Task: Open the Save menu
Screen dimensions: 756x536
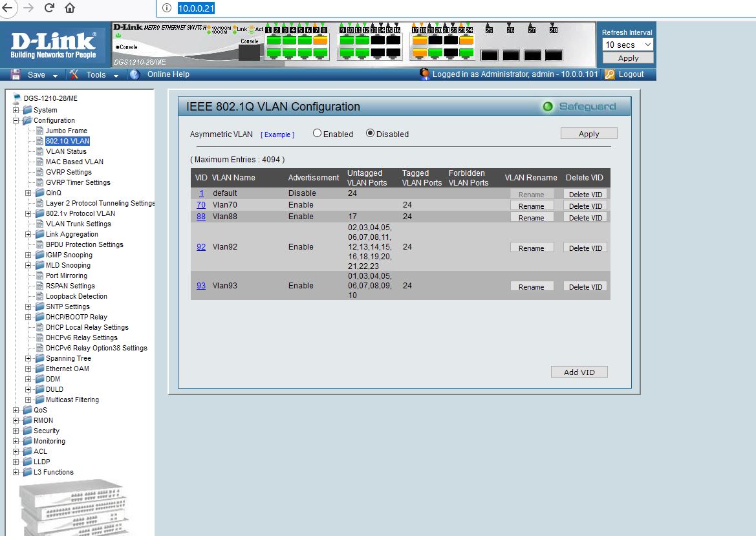Action: pos(36,74)
